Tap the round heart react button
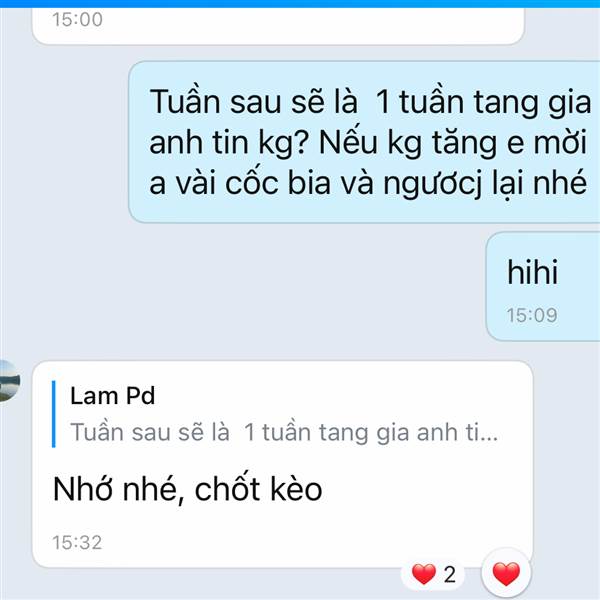 [506, 574]
